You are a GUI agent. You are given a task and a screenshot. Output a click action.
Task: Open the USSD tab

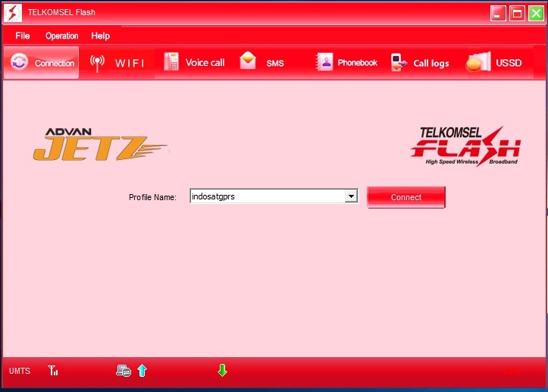click(494, 63)
